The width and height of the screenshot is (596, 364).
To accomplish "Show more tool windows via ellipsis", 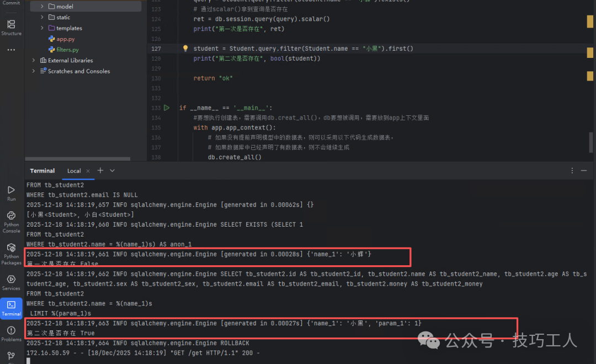I will [11, 50].
